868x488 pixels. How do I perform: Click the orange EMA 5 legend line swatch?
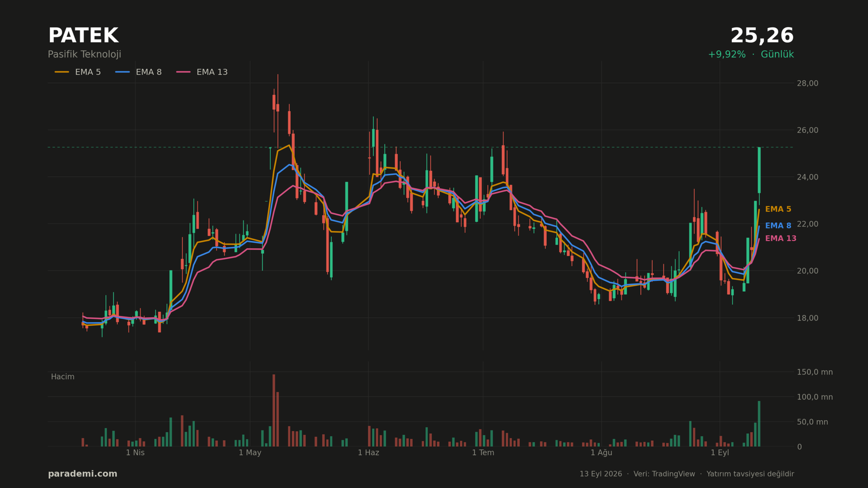click(x=62, y=72)
